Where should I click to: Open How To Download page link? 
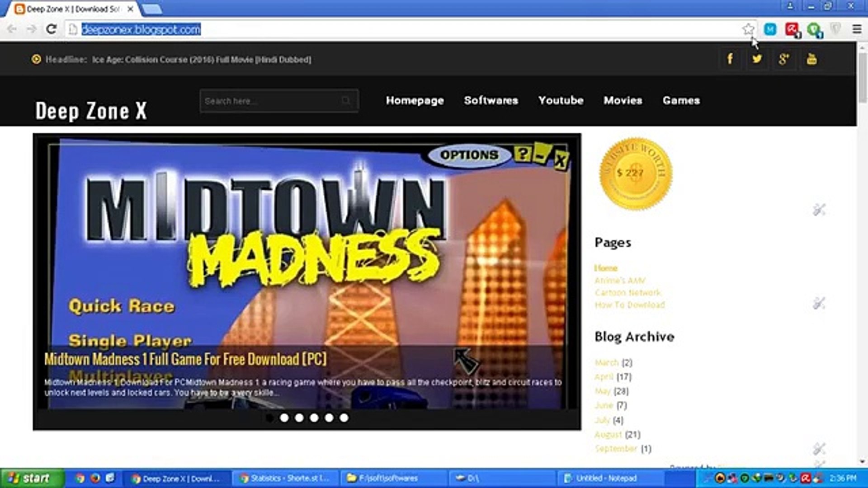coord(629,305)
